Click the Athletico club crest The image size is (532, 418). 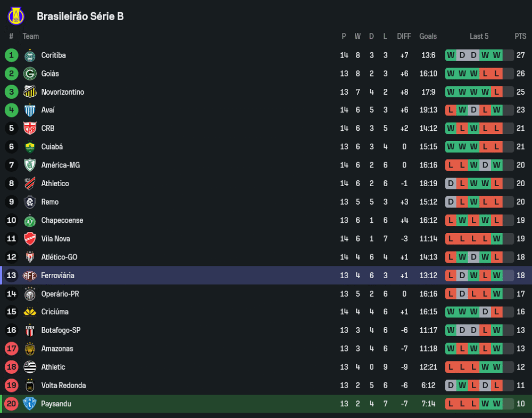tap(30, 183)
